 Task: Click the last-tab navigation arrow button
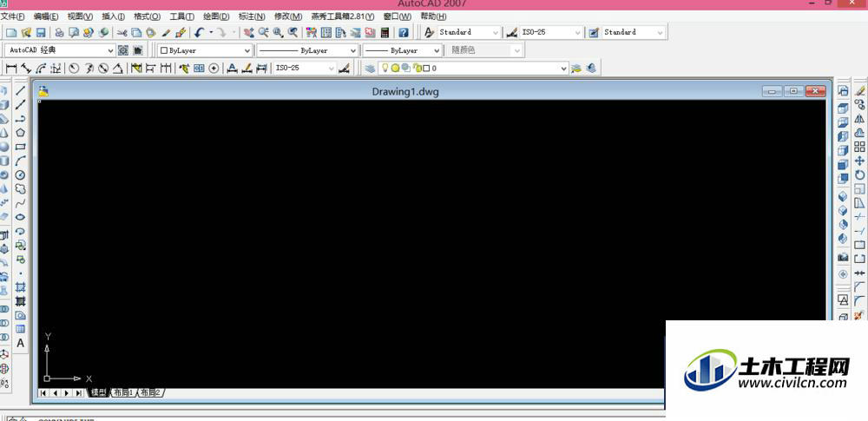[79, 392]
